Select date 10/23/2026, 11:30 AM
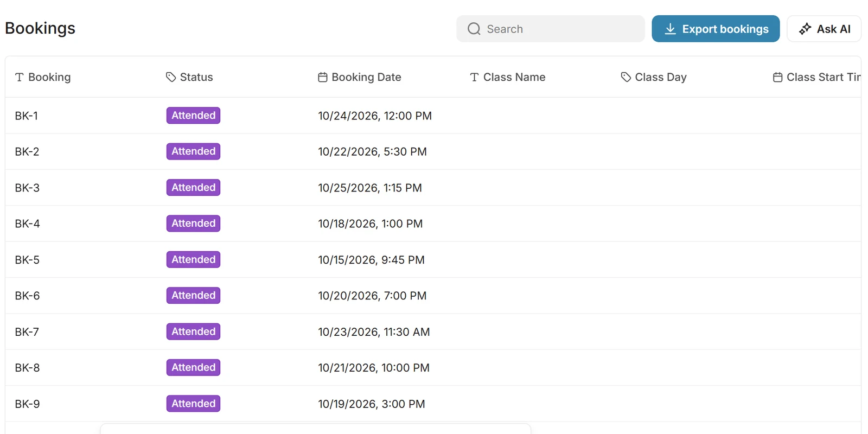 tap(374, 331)
